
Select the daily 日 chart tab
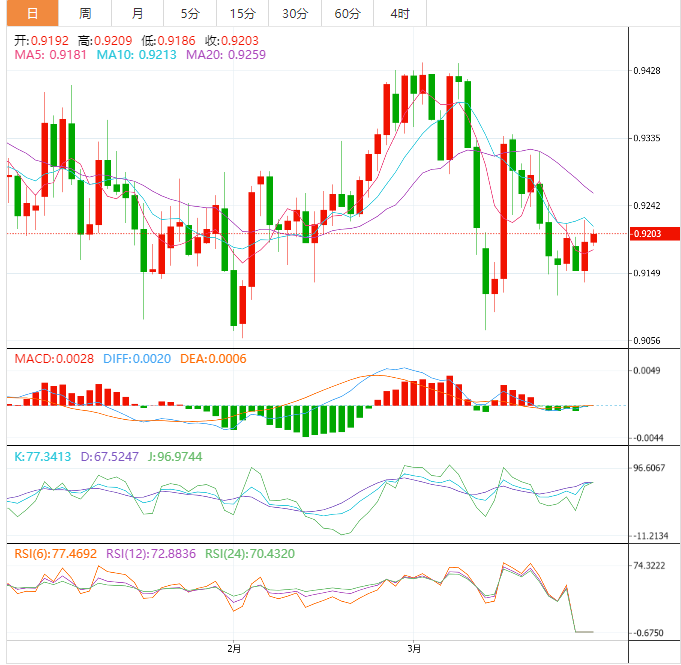(33, 13)
